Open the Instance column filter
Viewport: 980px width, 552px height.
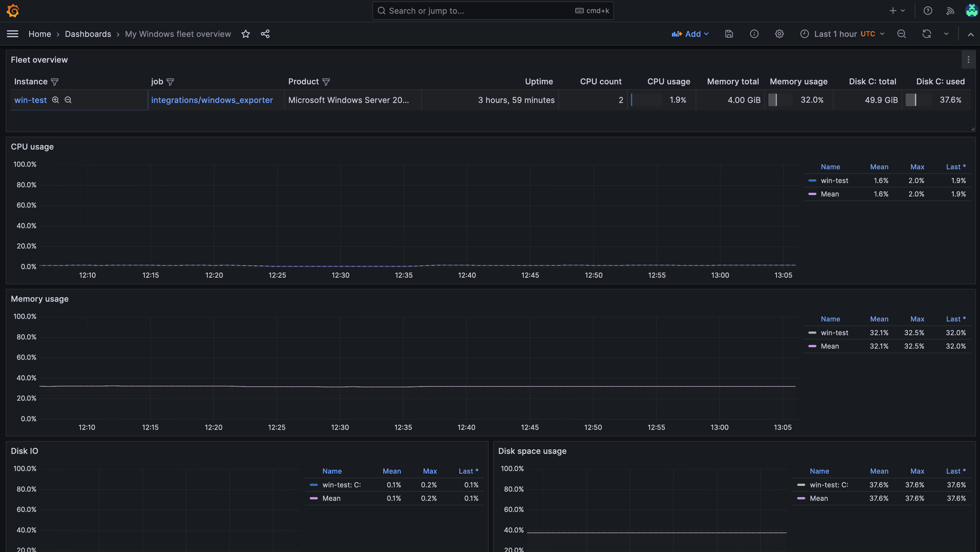(x=54, y=82)
